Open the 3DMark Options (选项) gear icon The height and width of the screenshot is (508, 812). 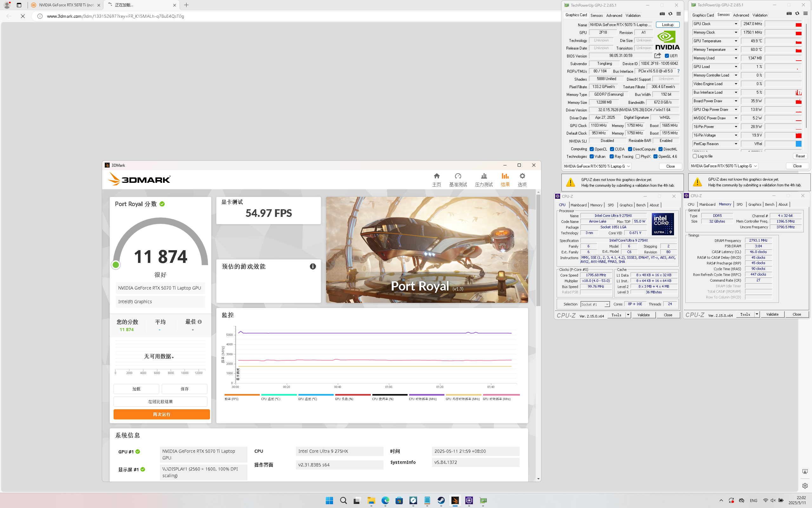coord(522,176)
